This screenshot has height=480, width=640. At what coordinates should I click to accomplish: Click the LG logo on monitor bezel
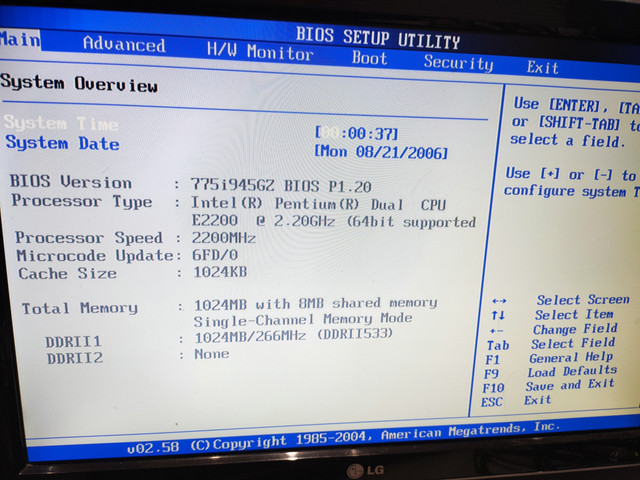(365, 471)
